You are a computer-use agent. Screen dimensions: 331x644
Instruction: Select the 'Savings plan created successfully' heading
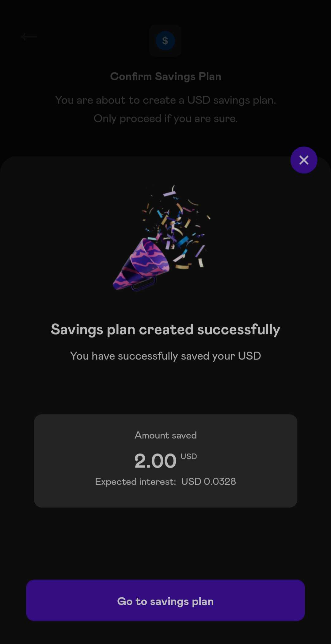[x=165, y=330]
